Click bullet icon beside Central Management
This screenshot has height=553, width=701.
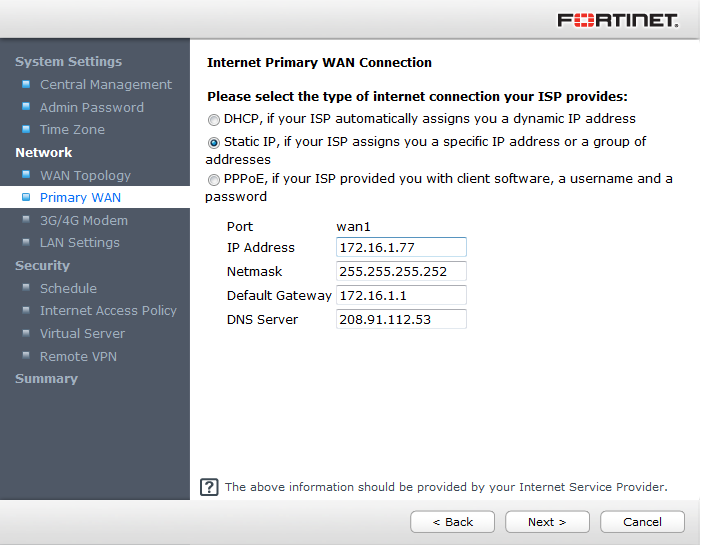tap(26, 84)
